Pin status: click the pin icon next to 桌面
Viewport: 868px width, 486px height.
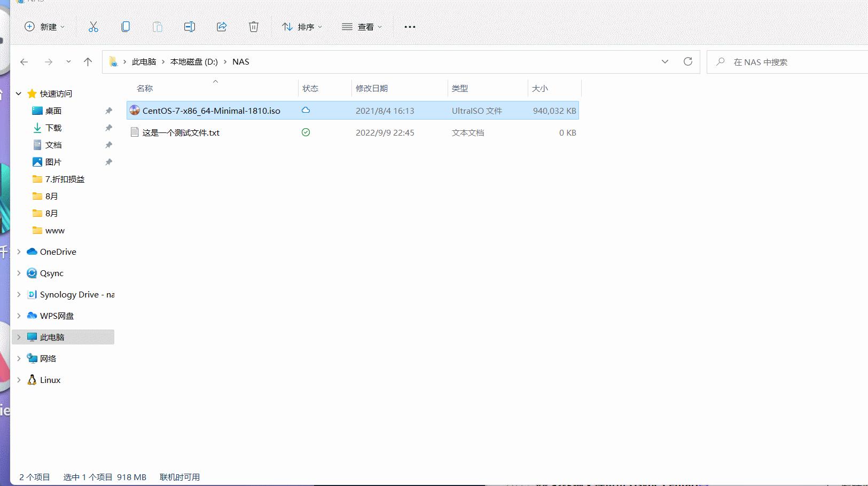[108, 111]
